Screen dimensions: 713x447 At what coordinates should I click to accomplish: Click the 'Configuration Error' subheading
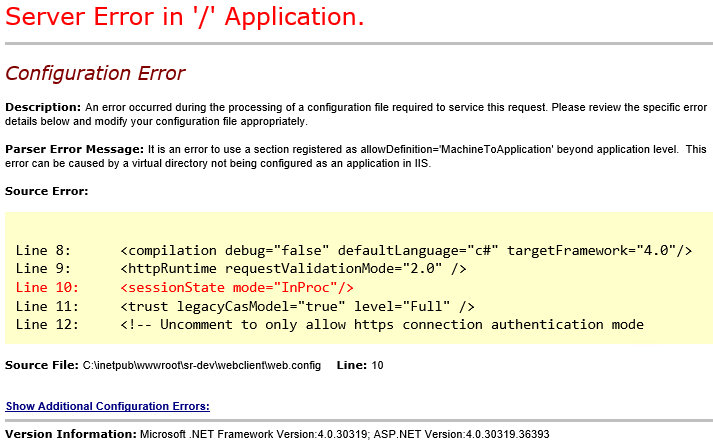click(x=95, y=73)
